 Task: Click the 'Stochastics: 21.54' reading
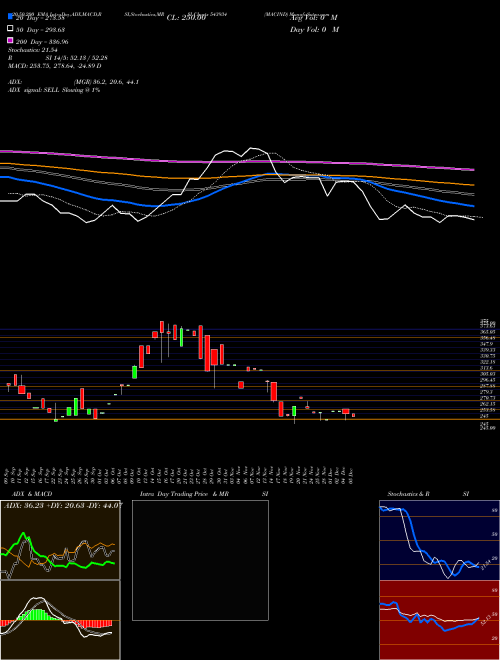(33, 50)
